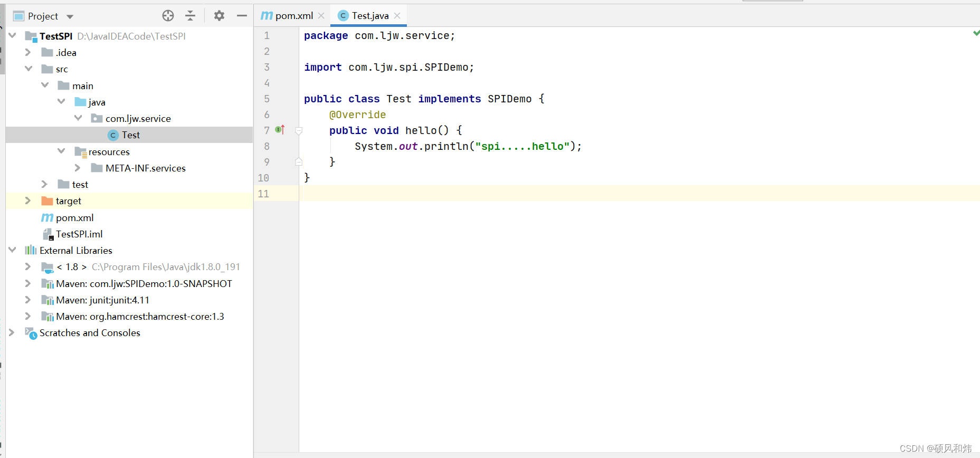Expand Maven junit 4.11 library
Screen dimensions: 980x458
(28, 300)
